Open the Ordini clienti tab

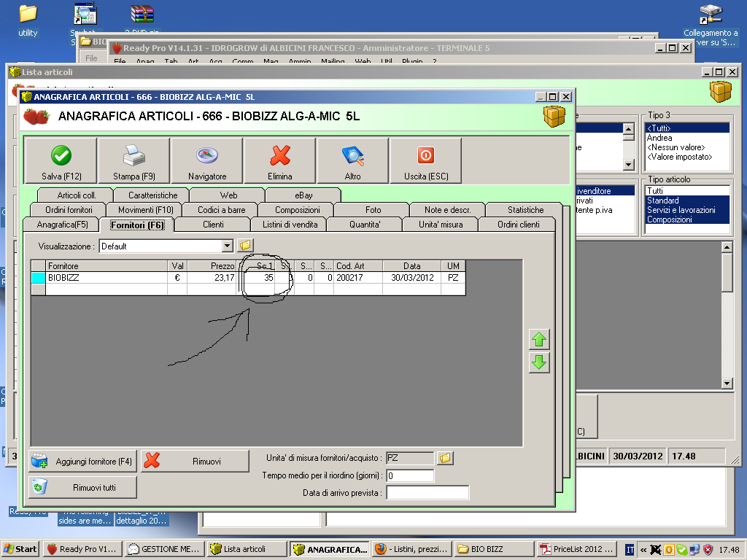[x=519, y=225]
